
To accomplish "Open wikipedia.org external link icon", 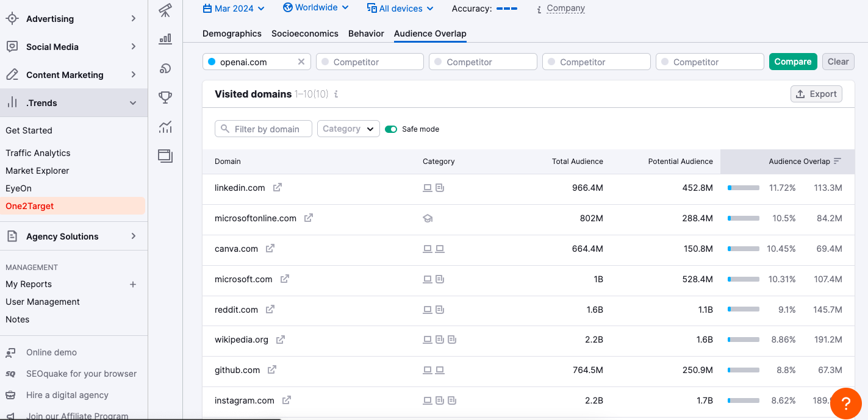I will pos(281,340).
